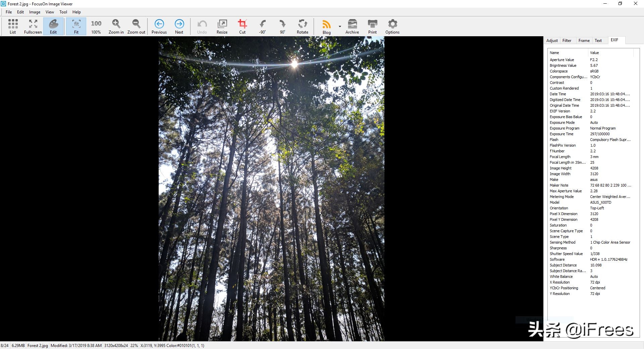Viewport: 644px width, 349px height.
Task: Advance to the Next image
Action: (x=179, y=26)
